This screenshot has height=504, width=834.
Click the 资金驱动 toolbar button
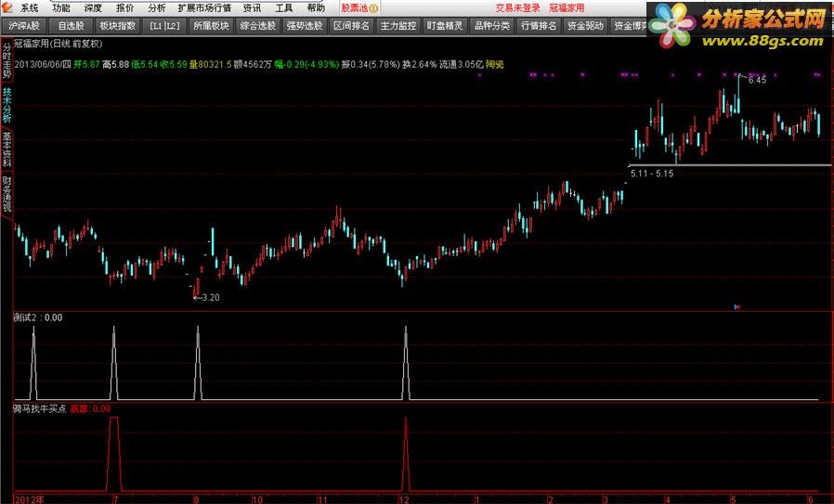click(x=586, y=25)
